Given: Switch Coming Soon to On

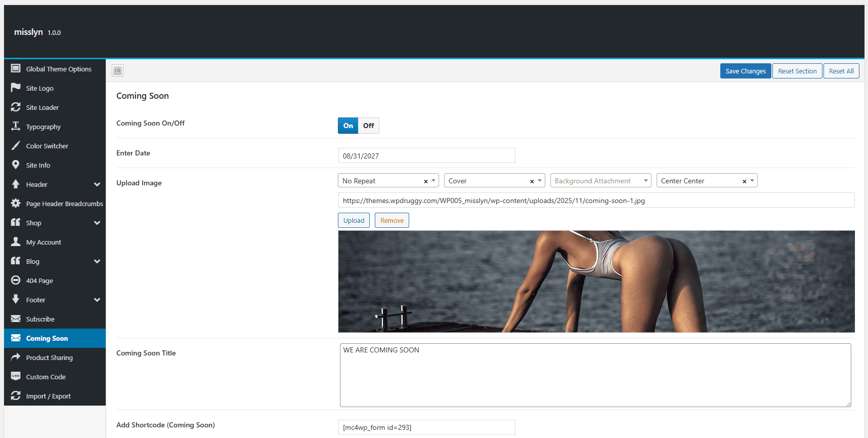Looking at the screenshot, I should (348, 126).
